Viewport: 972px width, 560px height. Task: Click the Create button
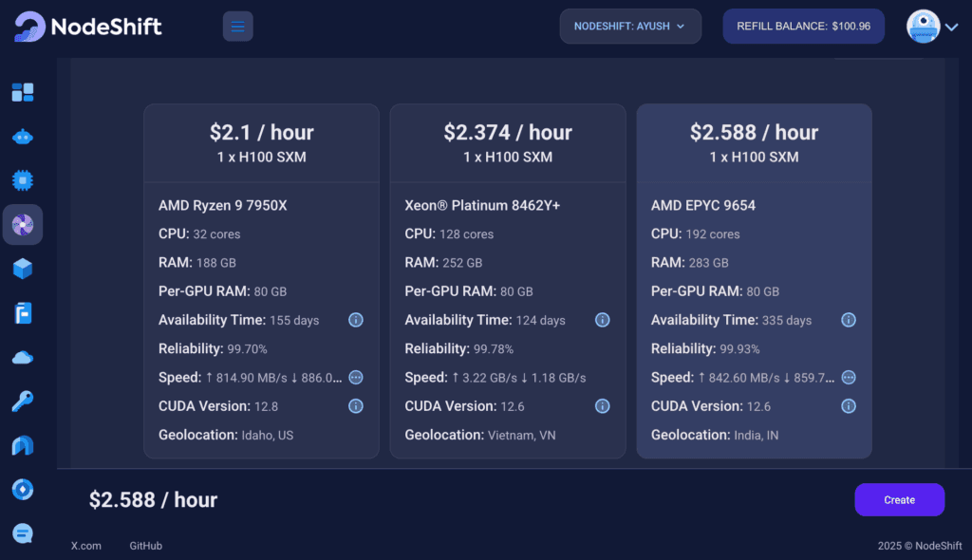(900, 500)
